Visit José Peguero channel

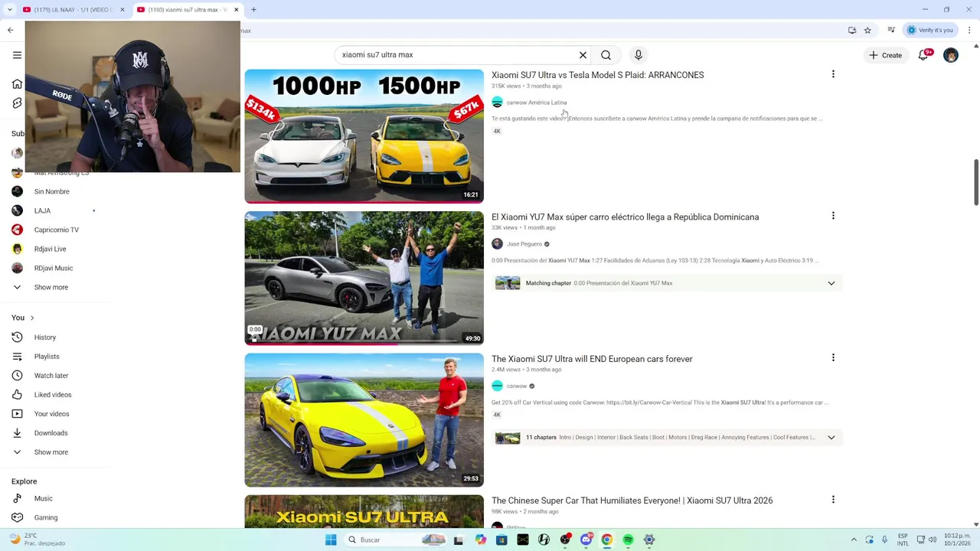[524, 244]
